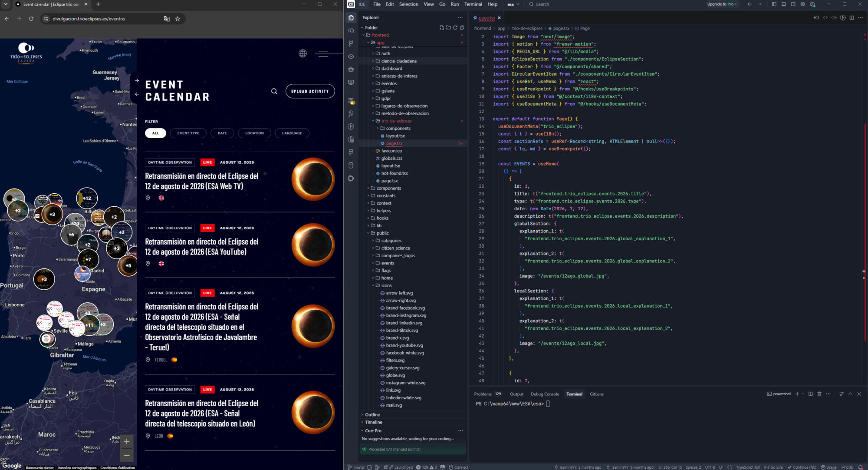Screen dimensions: 868x470
Task: Click the translate icon in the address bar
Action: click(x=167, y=19)
